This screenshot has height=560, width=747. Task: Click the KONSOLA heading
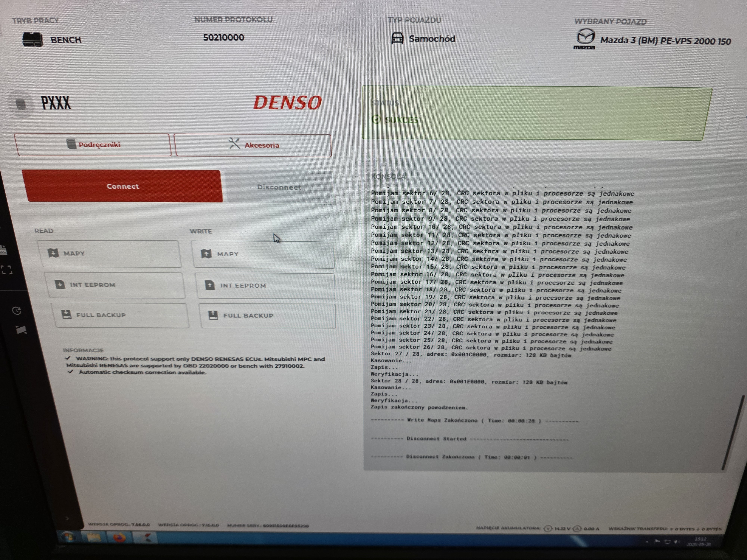point(388,177)
